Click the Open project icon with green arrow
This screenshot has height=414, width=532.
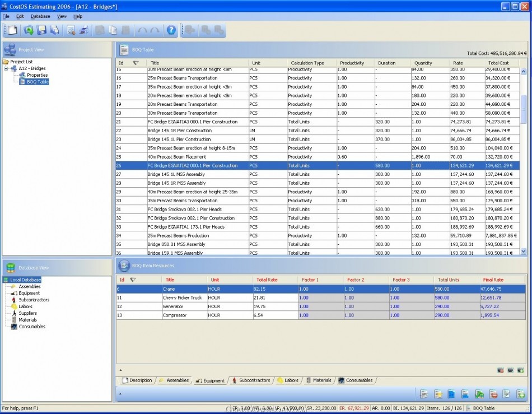point(29,30)
